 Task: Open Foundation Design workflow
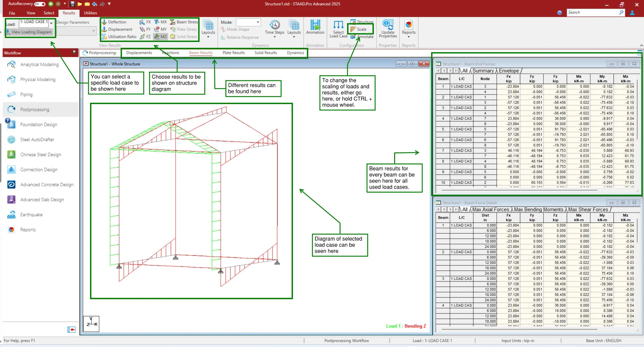(39, 124)
